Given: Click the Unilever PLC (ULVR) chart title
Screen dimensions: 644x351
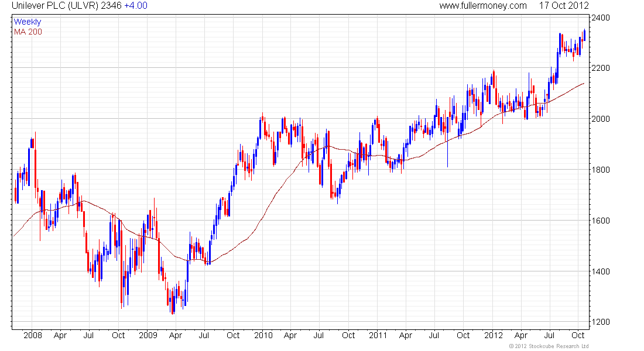Looking at the screenshot, I should point(54,6).
